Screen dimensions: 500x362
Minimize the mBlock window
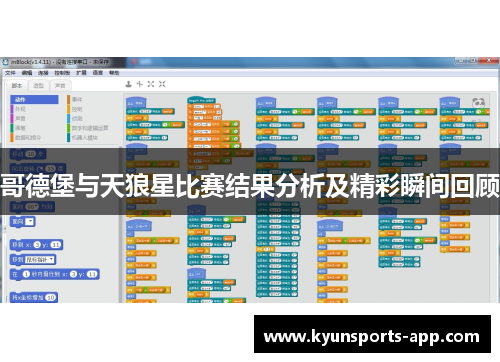point(461,61)
